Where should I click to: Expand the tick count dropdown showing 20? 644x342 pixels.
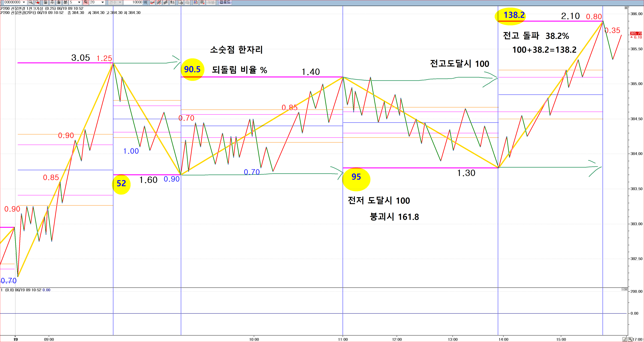(x=103, y=2)
